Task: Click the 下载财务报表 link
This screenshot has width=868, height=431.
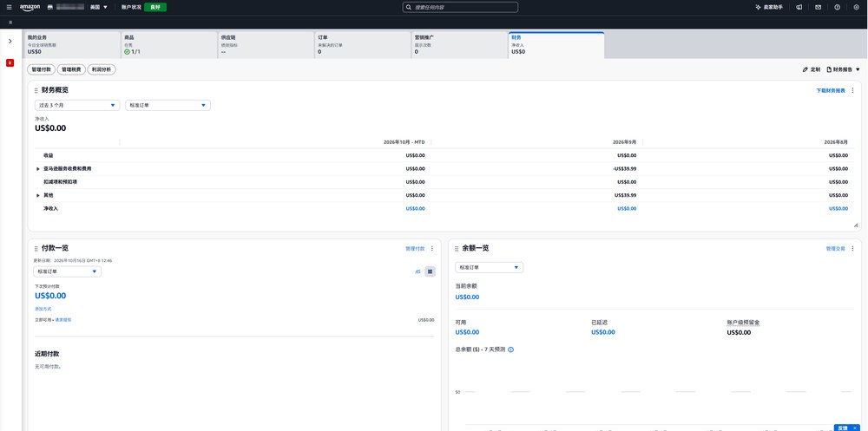Action: click(831, 90)
